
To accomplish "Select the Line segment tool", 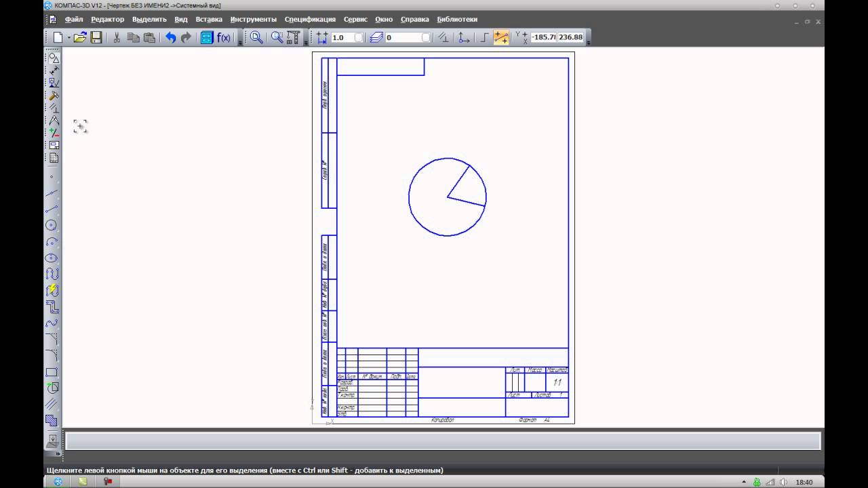I will tap(52, 209).
